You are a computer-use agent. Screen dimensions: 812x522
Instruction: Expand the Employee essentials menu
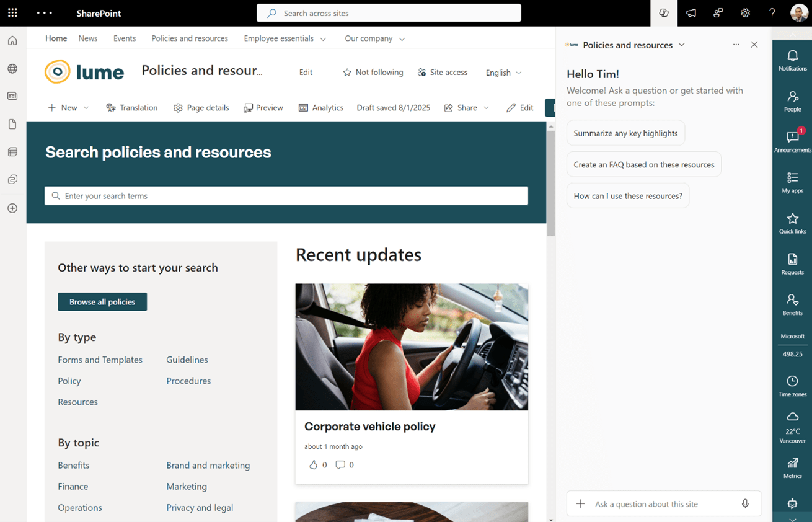click(285, 38)
